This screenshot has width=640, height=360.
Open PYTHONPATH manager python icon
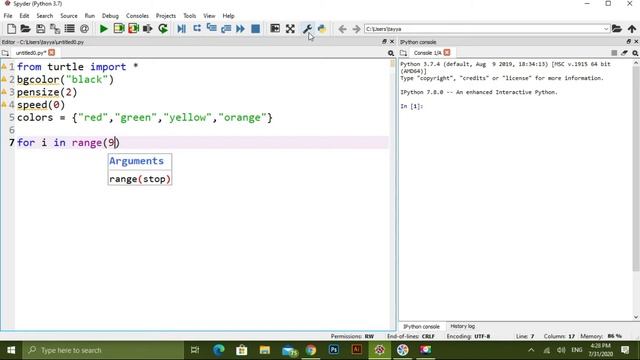pos(322,29)
